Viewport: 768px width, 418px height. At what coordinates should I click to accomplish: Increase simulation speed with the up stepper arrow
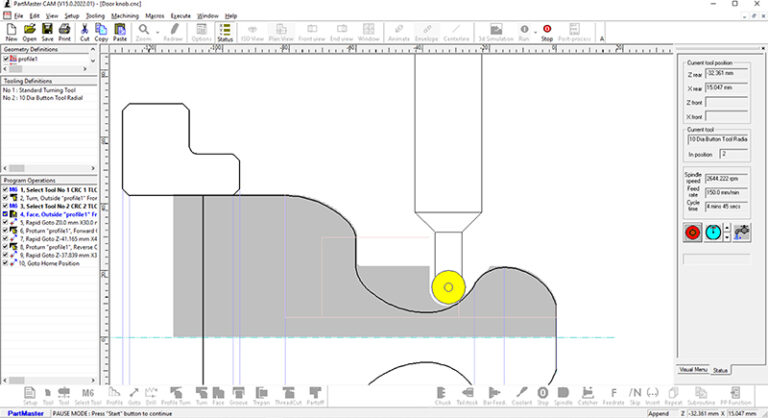point(727,228)
